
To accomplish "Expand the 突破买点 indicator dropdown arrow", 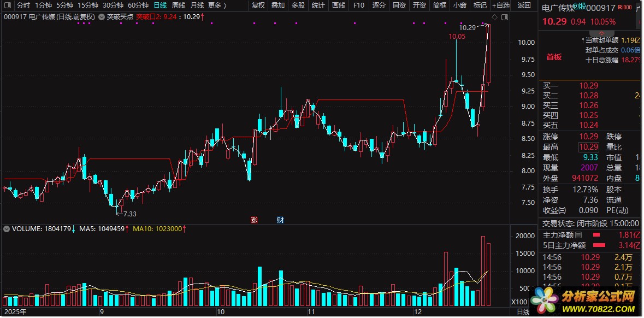I will (102, 17).
